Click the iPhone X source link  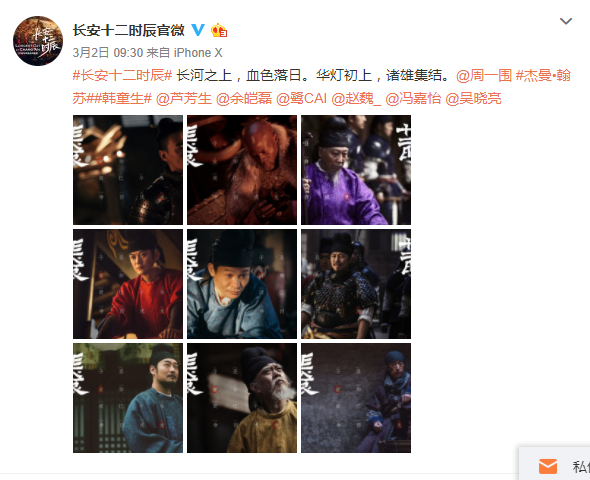[x=198, y=53]
